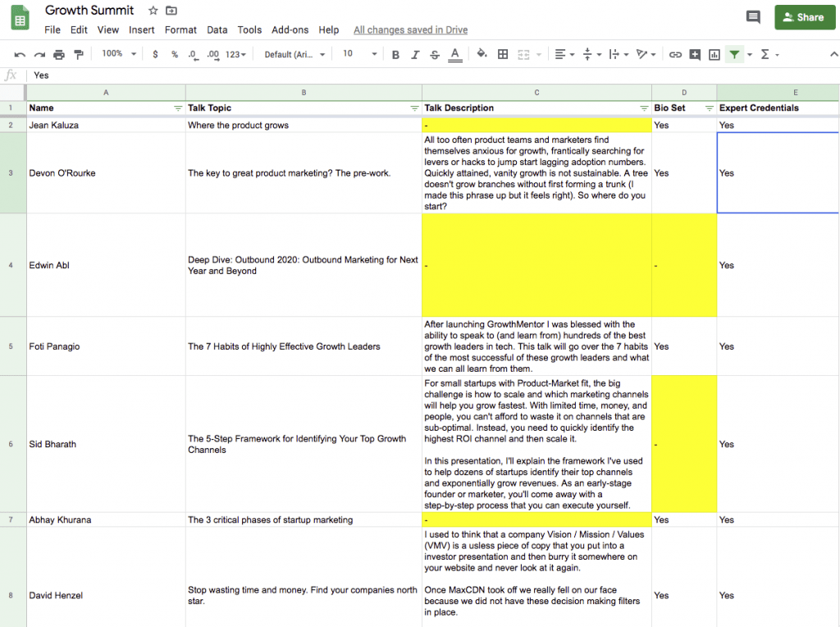Open the horizontal alignment dropdown
The image size is (840, 627).
(x=564, y=54)
